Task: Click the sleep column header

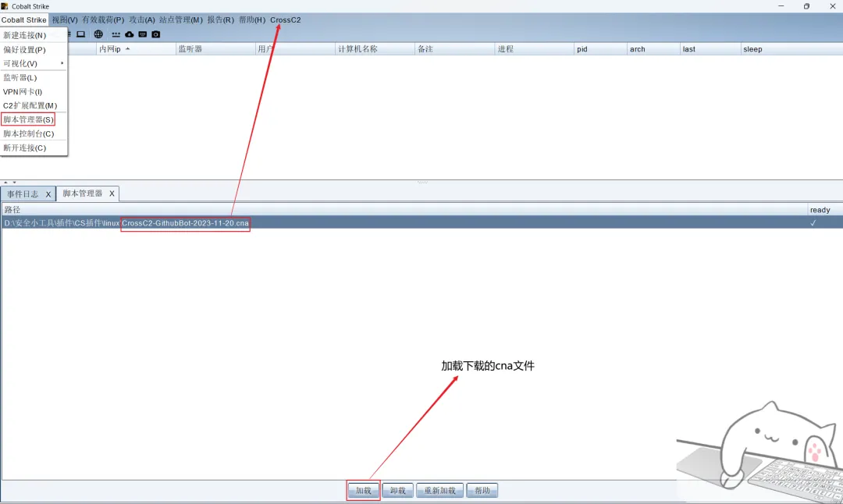Action: tap(792, 49)
